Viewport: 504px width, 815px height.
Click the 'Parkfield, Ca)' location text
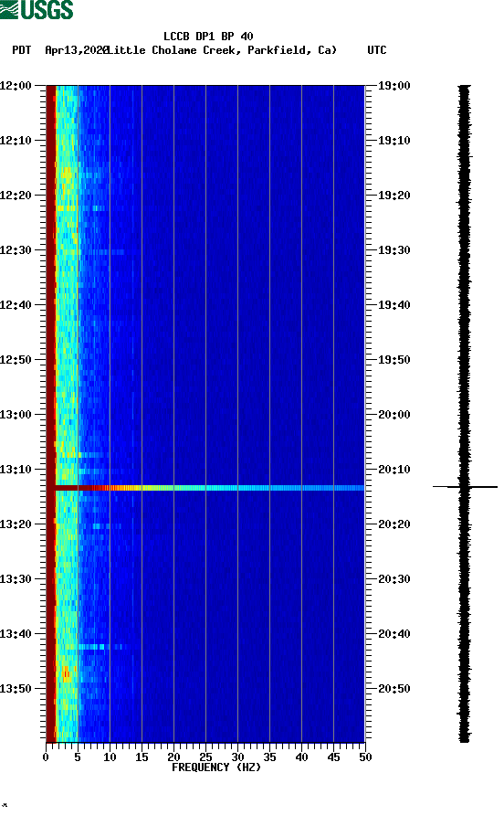coord(292,50)
